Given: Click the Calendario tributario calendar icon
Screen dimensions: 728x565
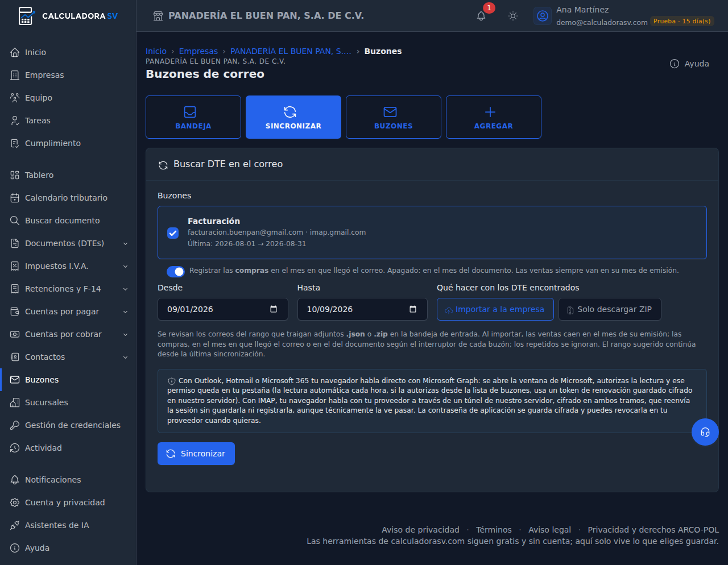Looking at the screenshot, I should (15, 198).
